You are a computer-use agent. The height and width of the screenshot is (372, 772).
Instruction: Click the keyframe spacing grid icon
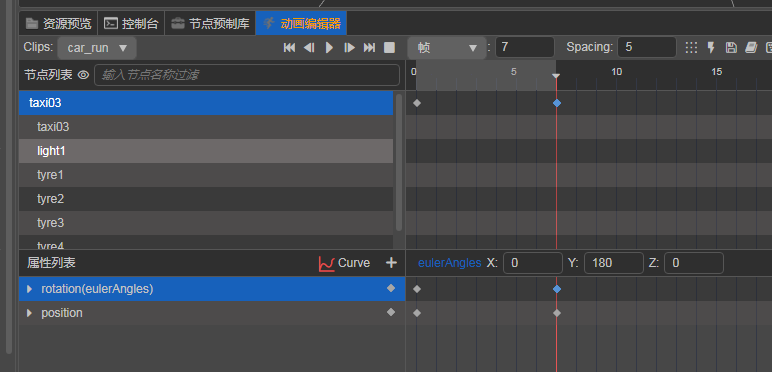tap(691, 48)
